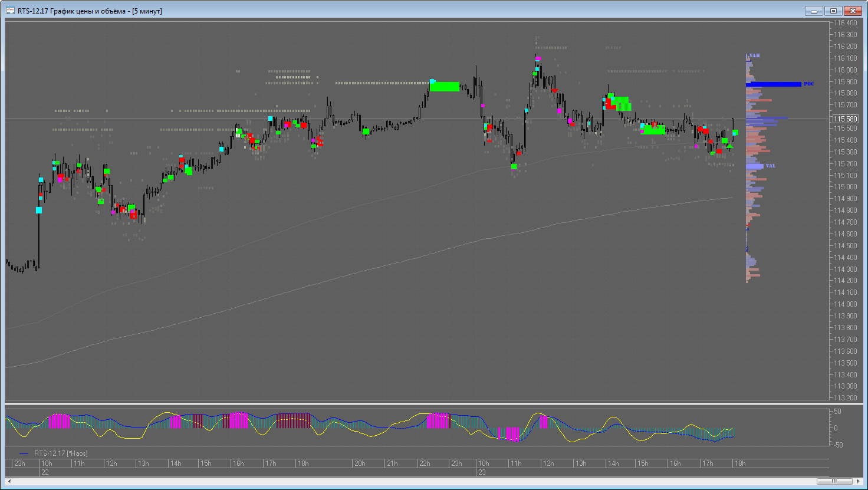The width and height of the screenshot is (868, 490).
Task: Select the RTS-12.17 [*Haos] indicator legend
Action: click(61, 453)
